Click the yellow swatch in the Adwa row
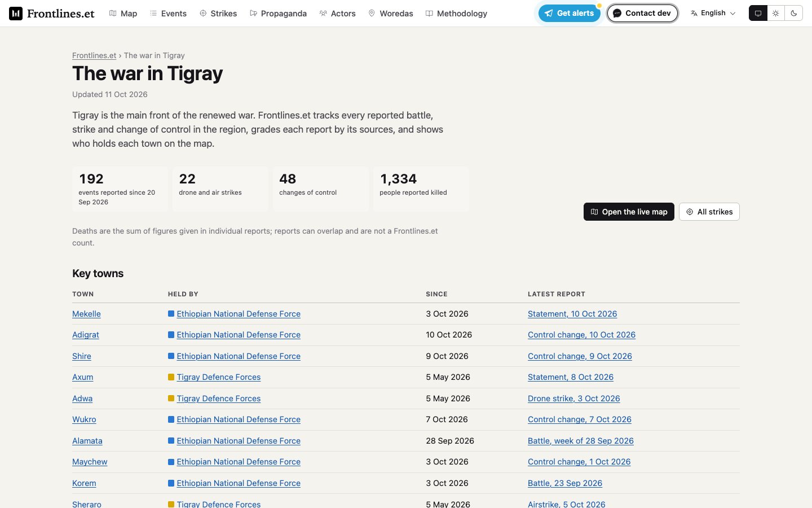 (x=171, y=398)
